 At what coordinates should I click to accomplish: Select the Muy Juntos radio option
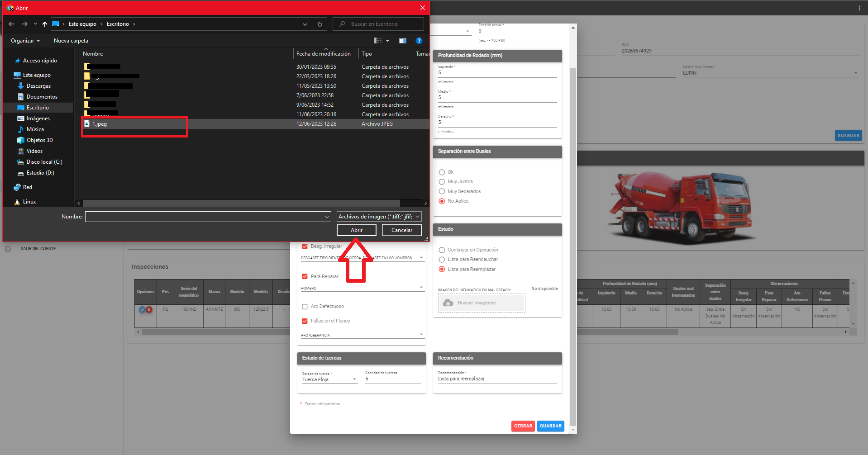[x=442, y=182]
